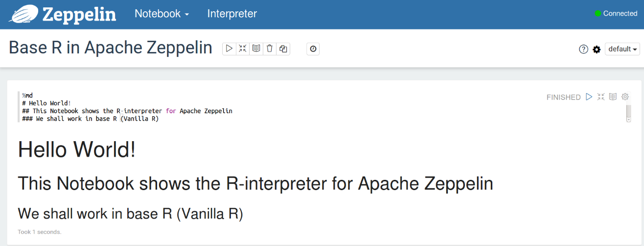Image resolution: width=644 pixels, height=246 pixels.
Task: Open the paragraph settings gear menu
Action: [x=625, y=97]
